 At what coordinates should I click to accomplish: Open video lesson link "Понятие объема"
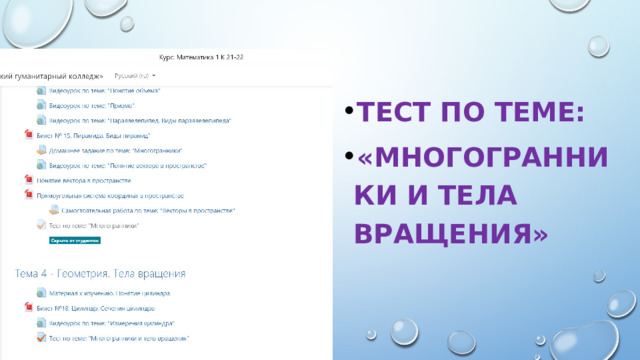pyautogui.click(x=104, y=91)
